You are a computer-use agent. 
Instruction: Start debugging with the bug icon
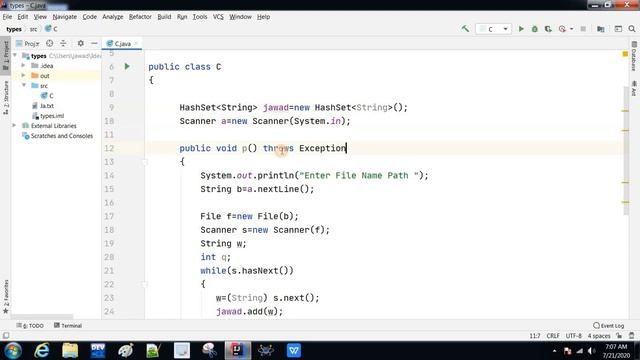(x=534, y=29)
